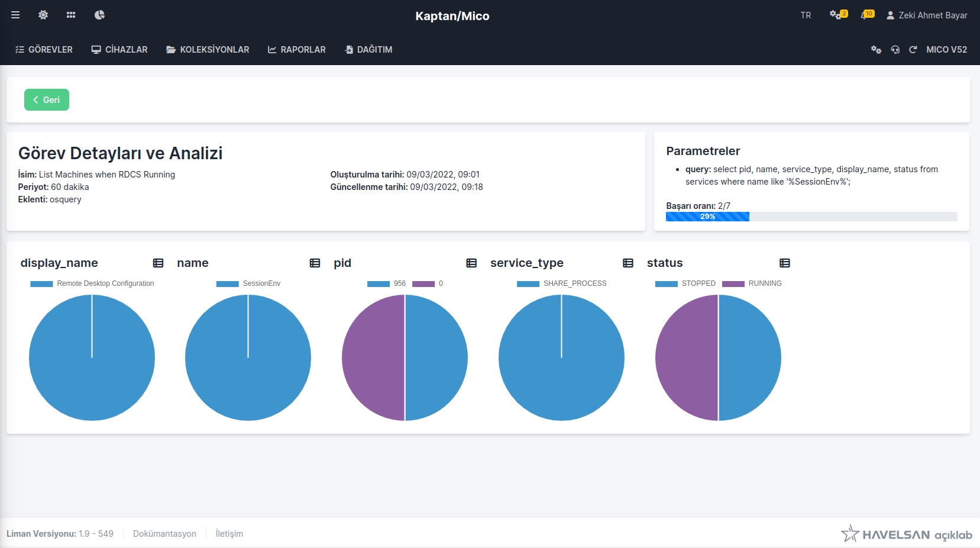Open the table icon beside status chart

(785, 263)
